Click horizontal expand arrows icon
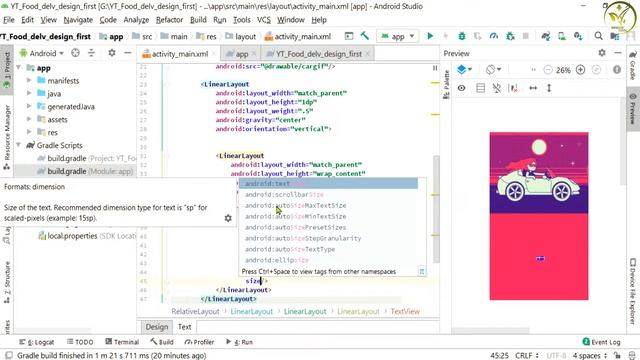Image resolution: width=640 pixels, height=360 pixels. pos(533,88)
